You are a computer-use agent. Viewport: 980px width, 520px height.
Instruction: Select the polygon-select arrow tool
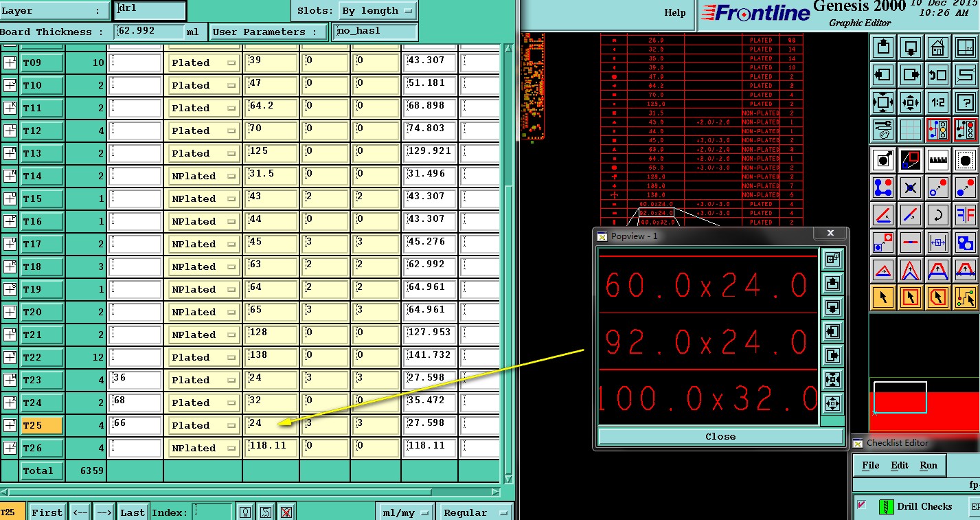coord(938,297)
